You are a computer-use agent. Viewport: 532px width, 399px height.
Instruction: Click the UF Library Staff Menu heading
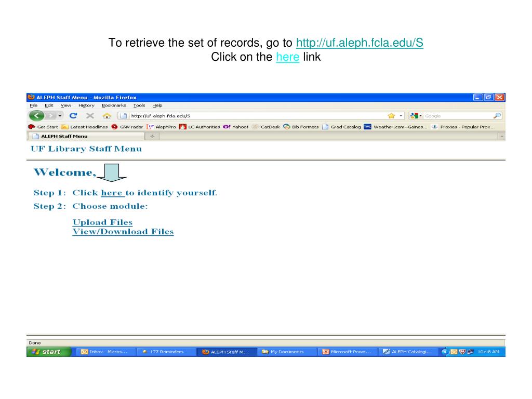coord(86,149)
